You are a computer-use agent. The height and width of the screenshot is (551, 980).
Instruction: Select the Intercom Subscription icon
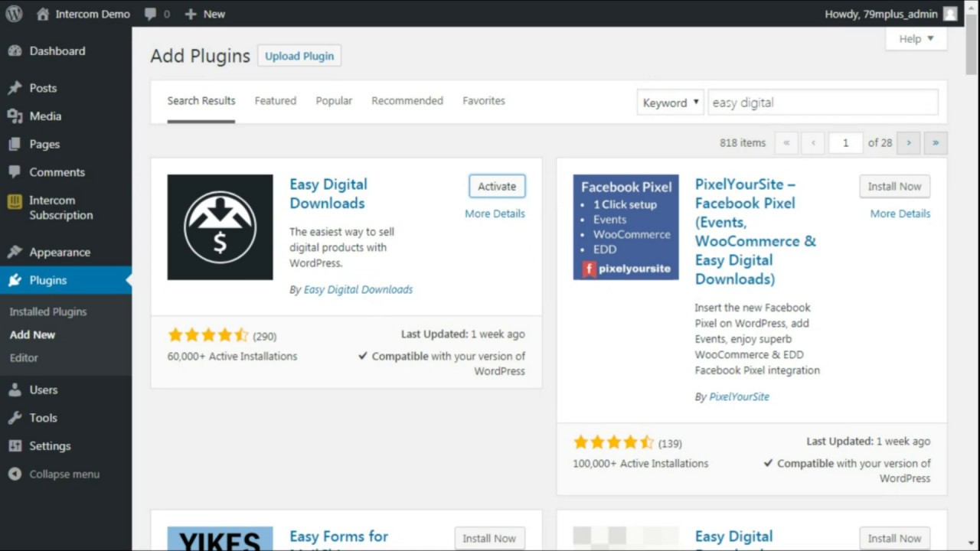point(15,202)
